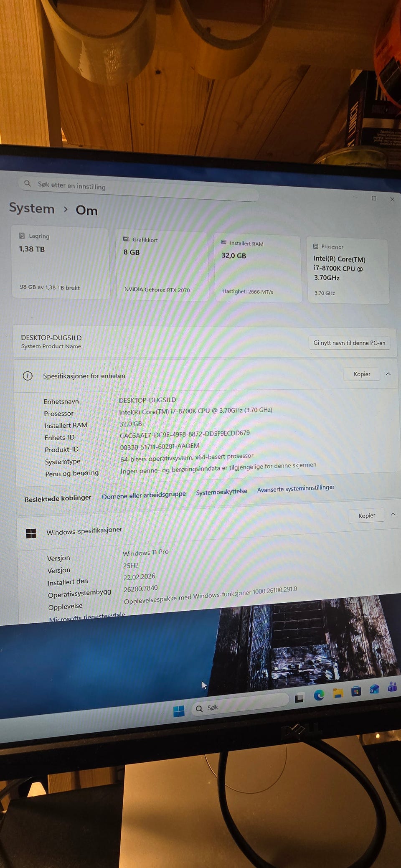Screen dimensions: 401x868
Task: Click the Windows logo beside Windows-spesifikasjoner
Action: (31, 533)
